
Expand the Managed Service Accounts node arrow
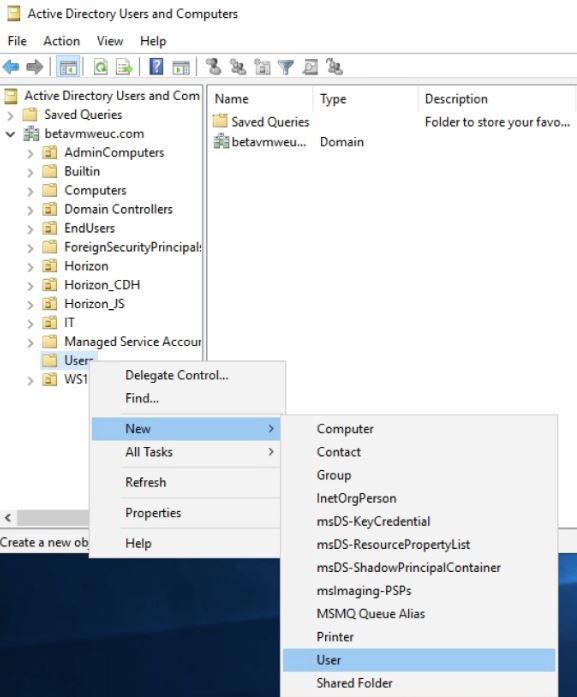tap(30, 342)
